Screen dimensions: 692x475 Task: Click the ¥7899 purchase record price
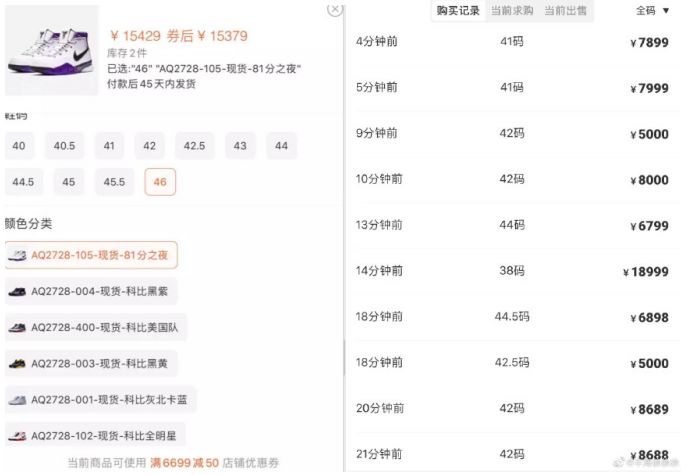(x=649, y=43)
